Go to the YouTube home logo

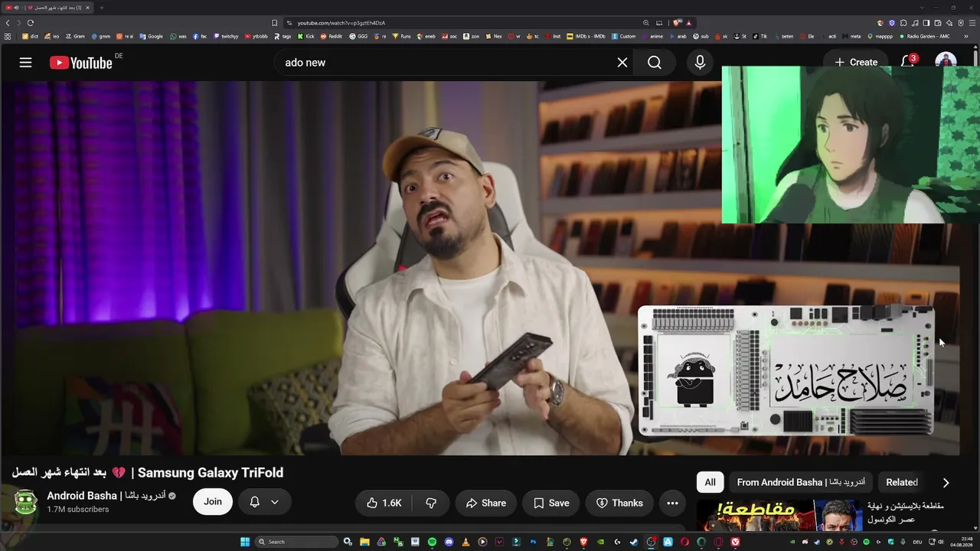[81, 63]
